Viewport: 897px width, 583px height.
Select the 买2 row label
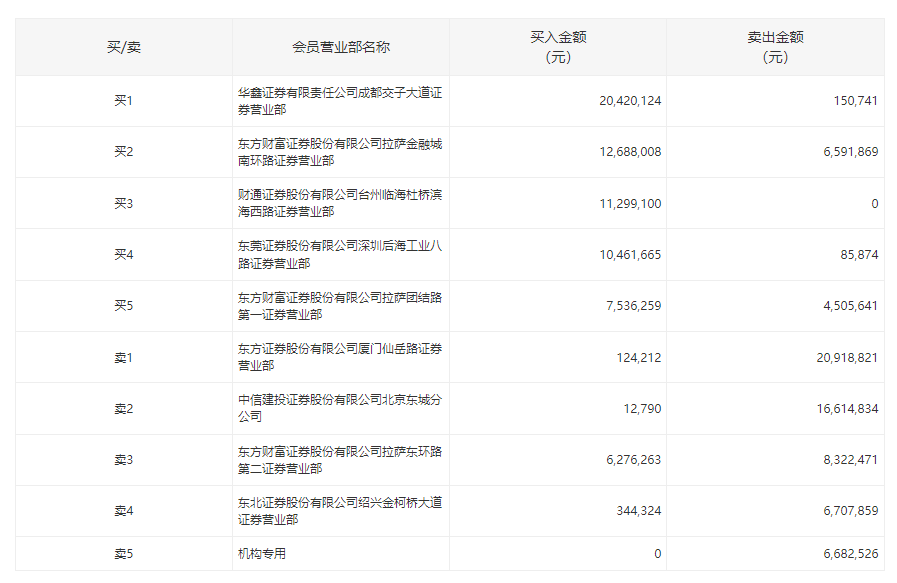click(124, 152)
